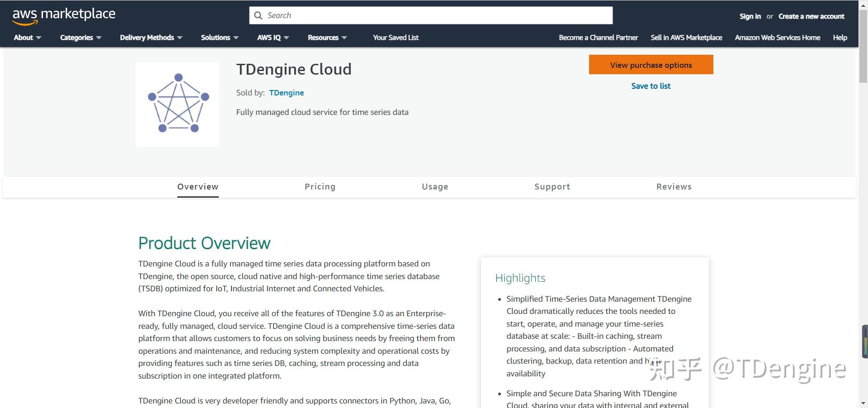Expand the Categories dropdown menu
868x408 pixels.
click(x=80, y=38)
